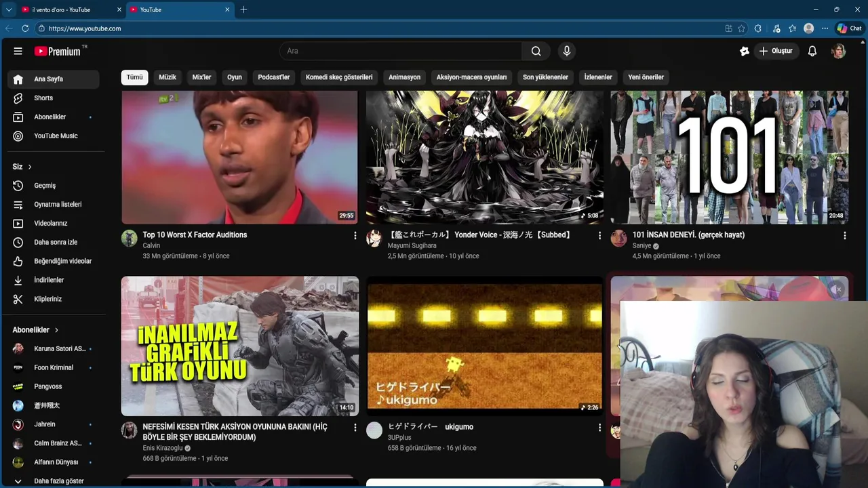
Task: Open the notifications bell
Action: point(812,51)
